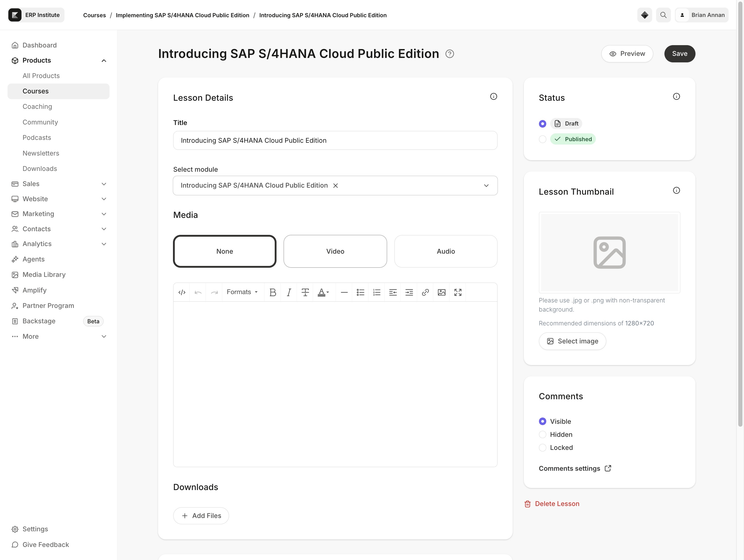
Task: Open the help icon beside the lesson title
Action: click(450, 54)
